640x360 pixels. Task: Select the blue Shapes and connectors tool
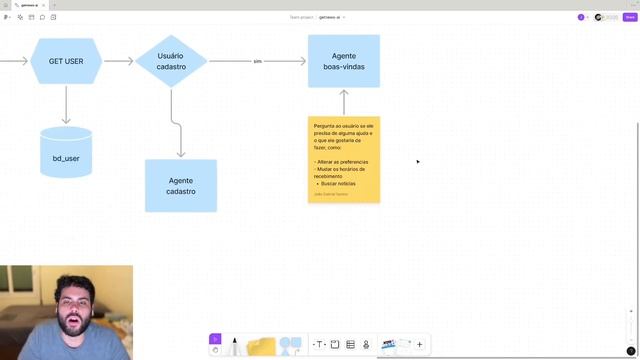[290, 346]
